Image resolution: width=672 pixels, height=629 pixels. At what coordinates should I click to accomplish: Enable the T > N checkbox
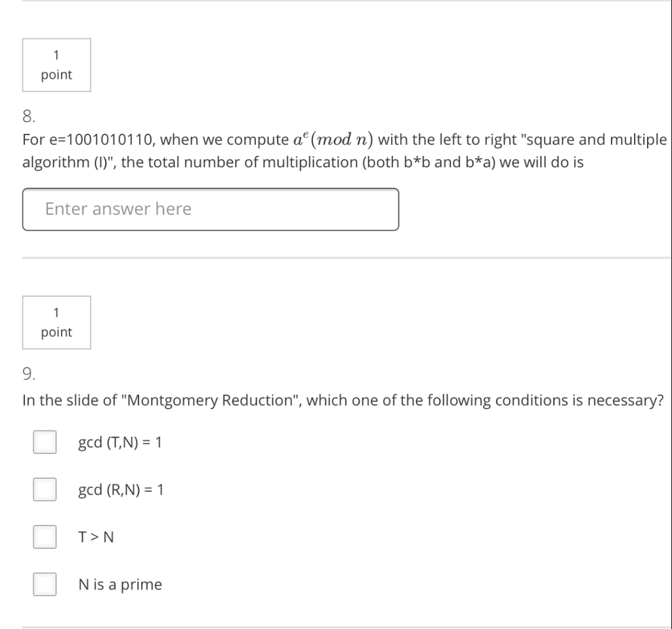click(45, 537)
